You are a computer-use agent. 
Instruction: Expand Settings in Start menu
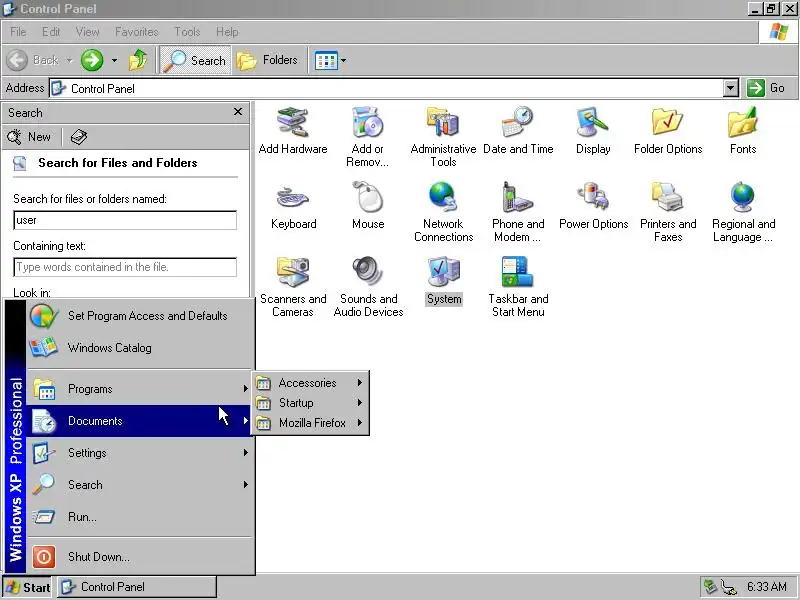coord(140,453)
